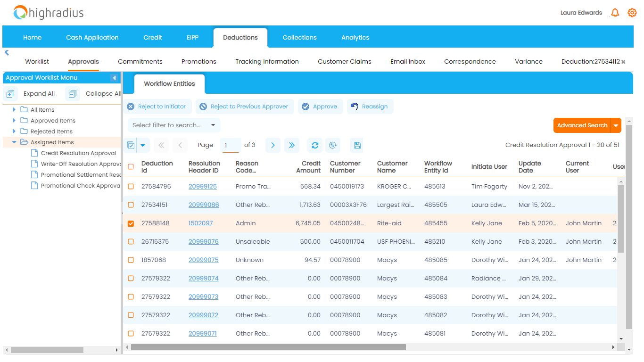Click the export/transfer icon beside refresh

click(333, 145)
